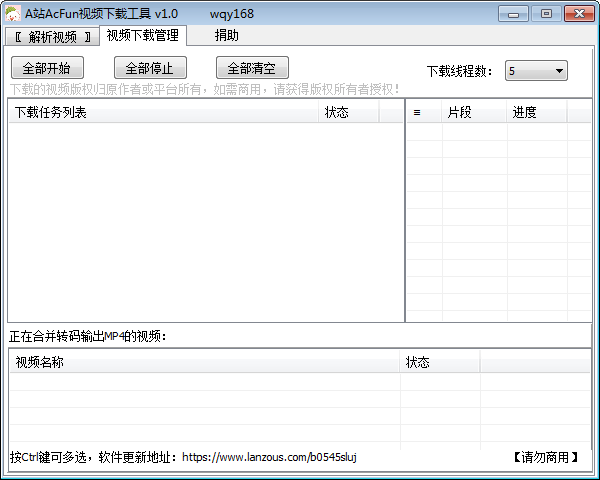The height and width of the screenshot is (480, 600).
Task: Close the AcFun downloader window
Action: click(x=576, y=13)
